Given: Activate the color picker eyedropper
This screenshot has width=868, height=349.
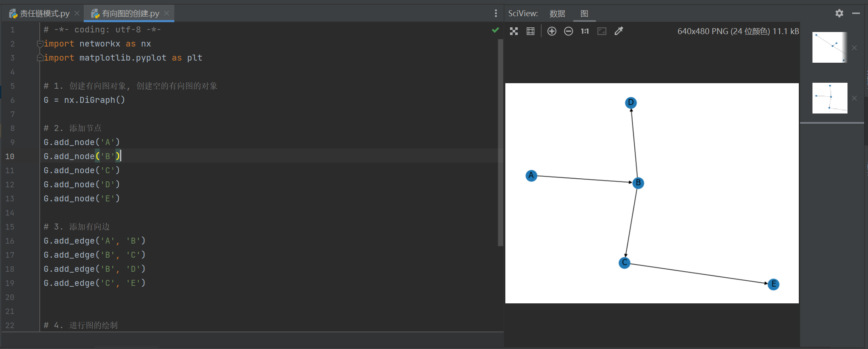Looking at the screenshot, I should coord(619,31).
